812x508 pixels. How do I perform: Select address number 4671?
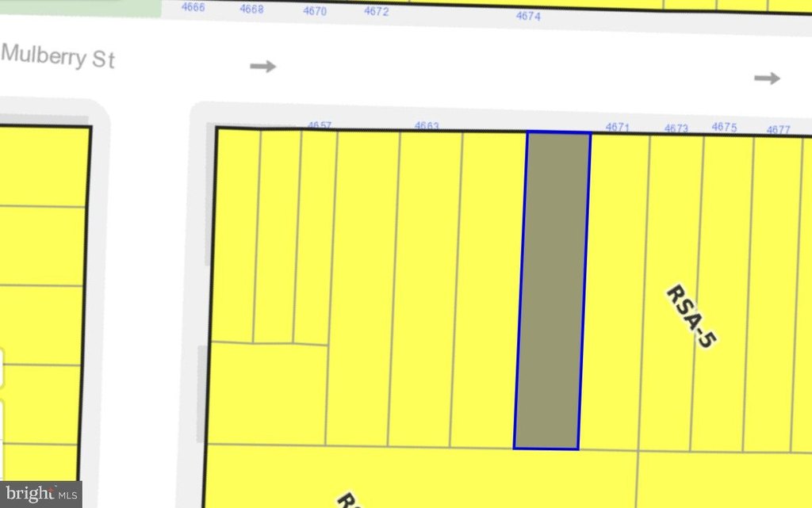[617, 127]
